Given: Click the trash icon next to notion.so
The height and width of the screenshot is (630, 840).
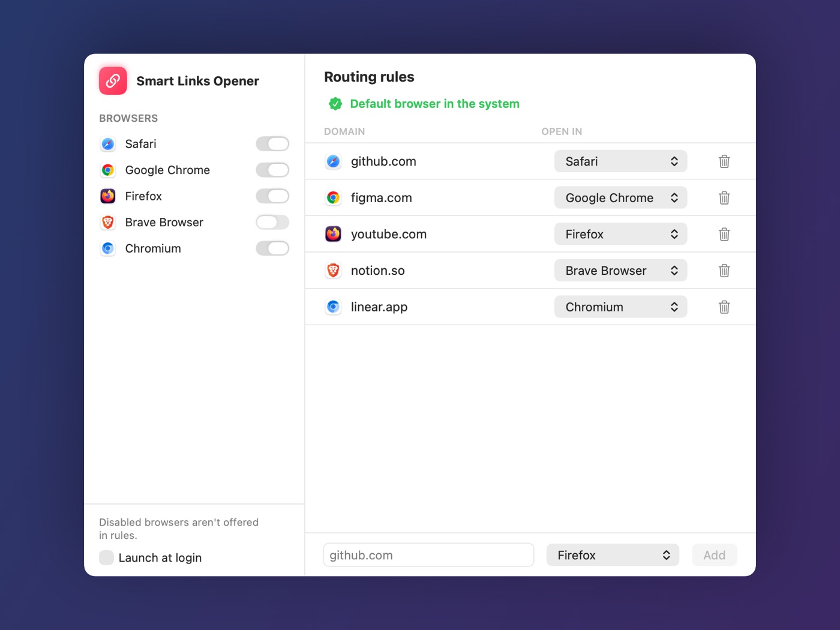Looking at the screenshot, I should (x=724, y=271).
